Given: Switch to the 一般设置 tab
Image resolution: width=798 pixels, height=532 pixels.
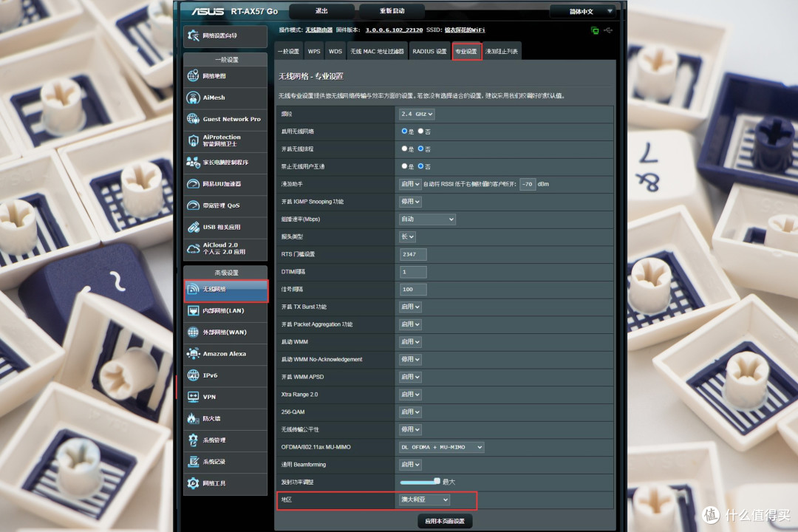Looking at the screenshot, I should pos(289,52).
